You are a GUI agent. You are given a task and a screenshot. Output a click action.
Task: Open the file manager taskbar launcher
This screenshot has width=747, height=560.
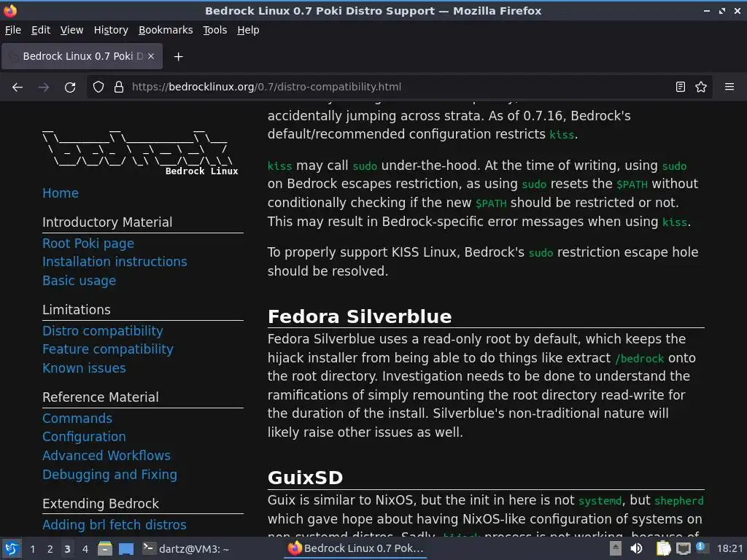(105, 549)
